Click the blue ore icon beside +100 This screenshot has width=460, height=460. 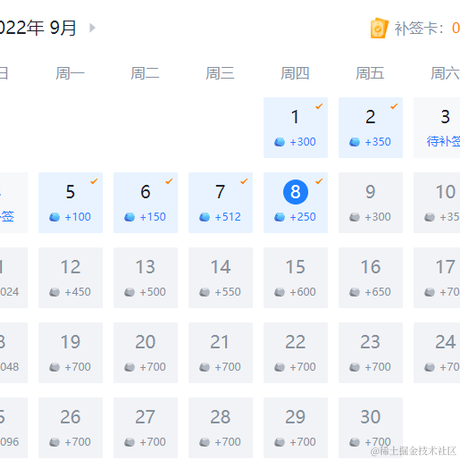[54, 217]
